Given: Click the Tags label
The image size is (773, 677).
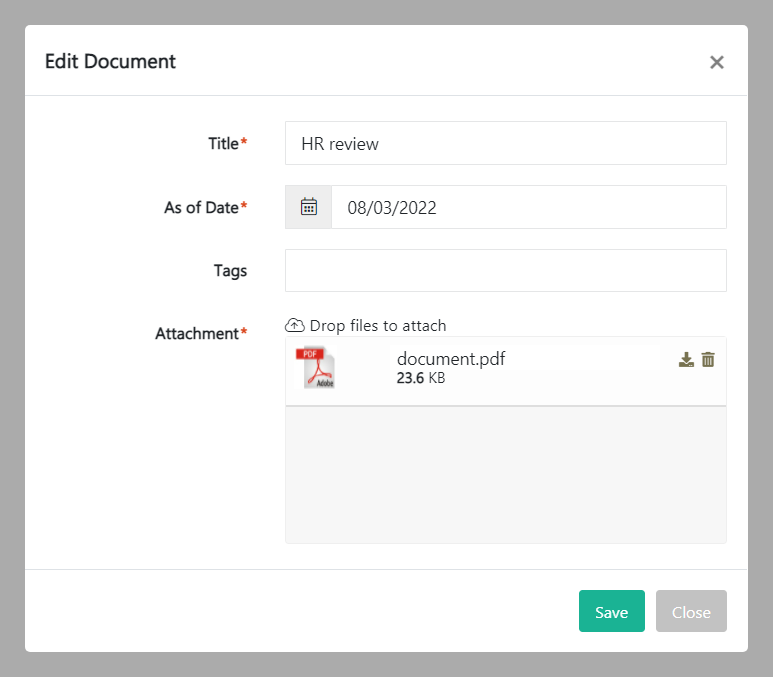Looking at the screenshot, I should click(230, 270).
